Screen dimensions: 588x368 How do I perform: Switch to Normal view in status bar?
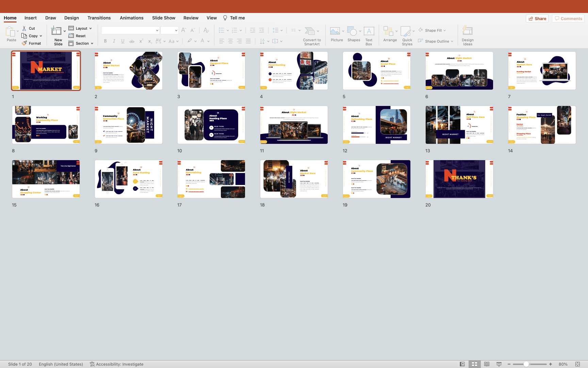[x=462, y=364]
